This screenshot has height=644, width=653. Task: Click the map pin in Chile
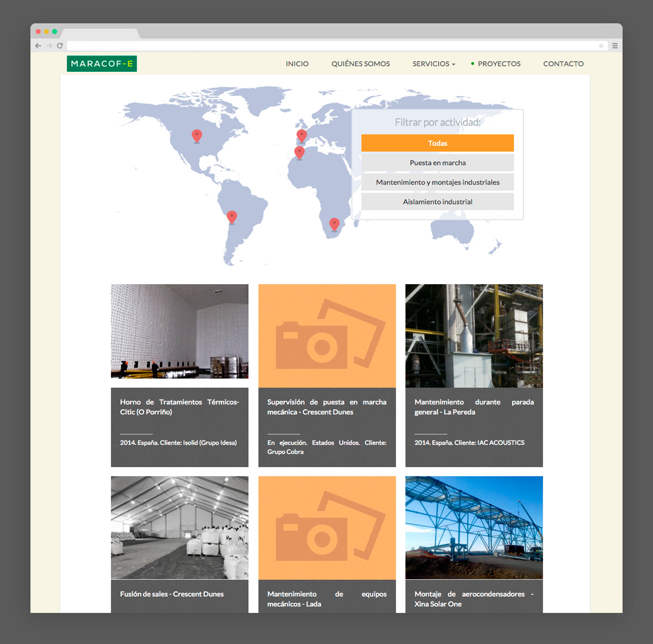pos(232,217)
